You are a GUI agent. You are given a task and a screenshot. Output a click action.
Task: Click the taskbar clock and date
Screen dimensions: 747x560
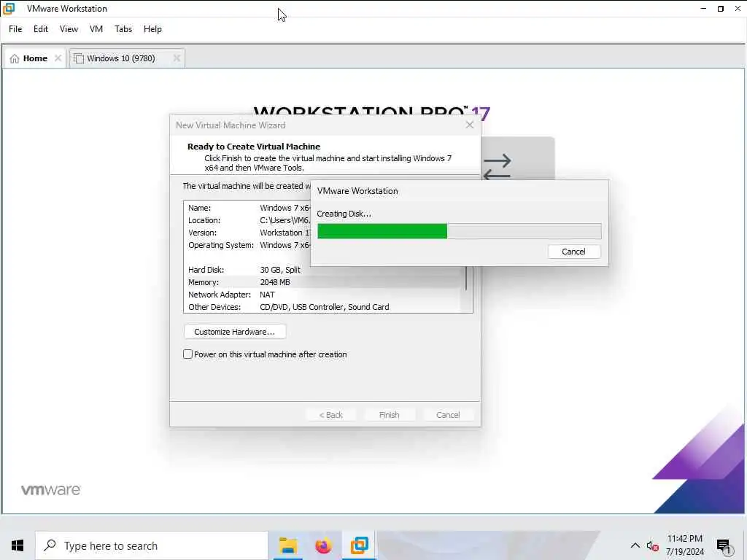pyautogui.click(x=684, y=545)
